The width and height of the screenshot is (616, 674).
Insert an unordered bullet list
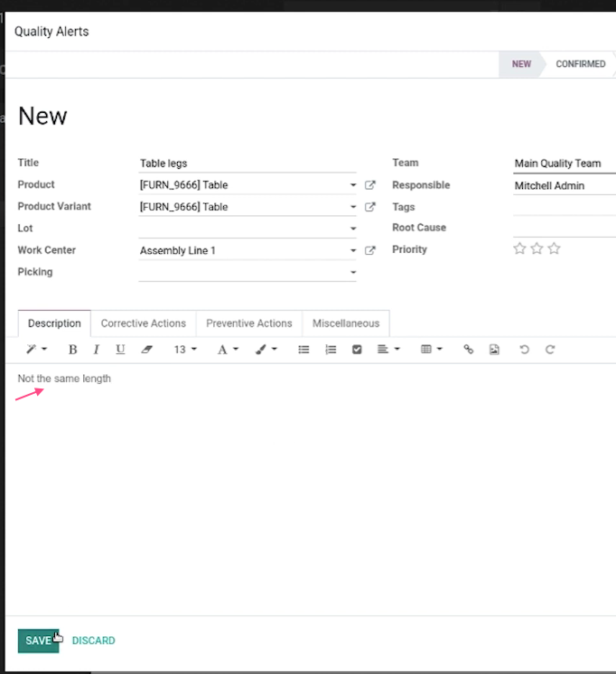(303, 350)
